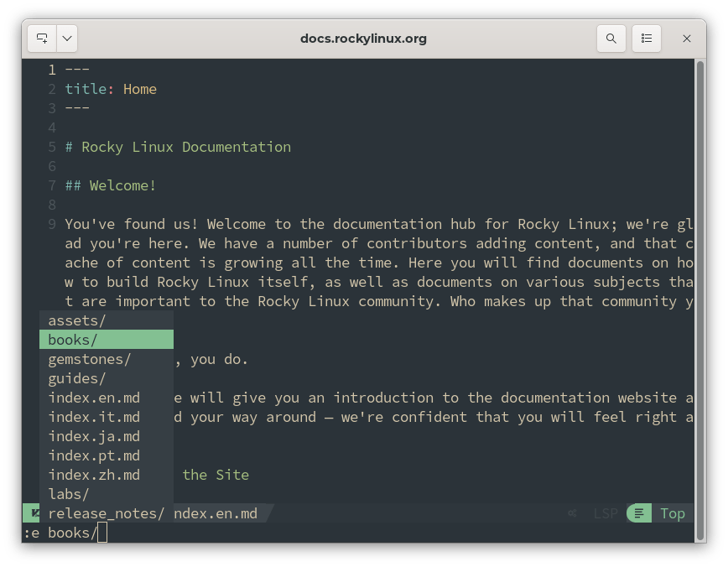Open a new terminal tab
This screenshot has height=567, width=728.
pos(42,39)
